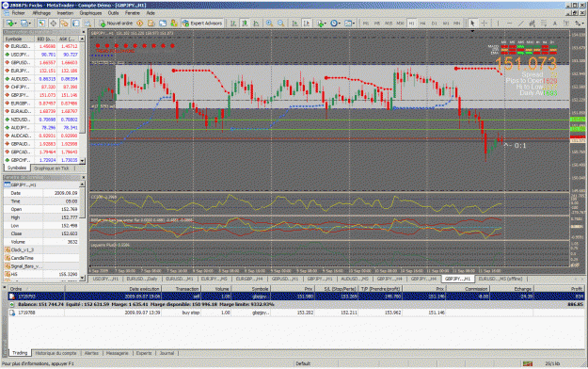
Task: Select buy stop order 1719788 row
Action: [296, 313]
